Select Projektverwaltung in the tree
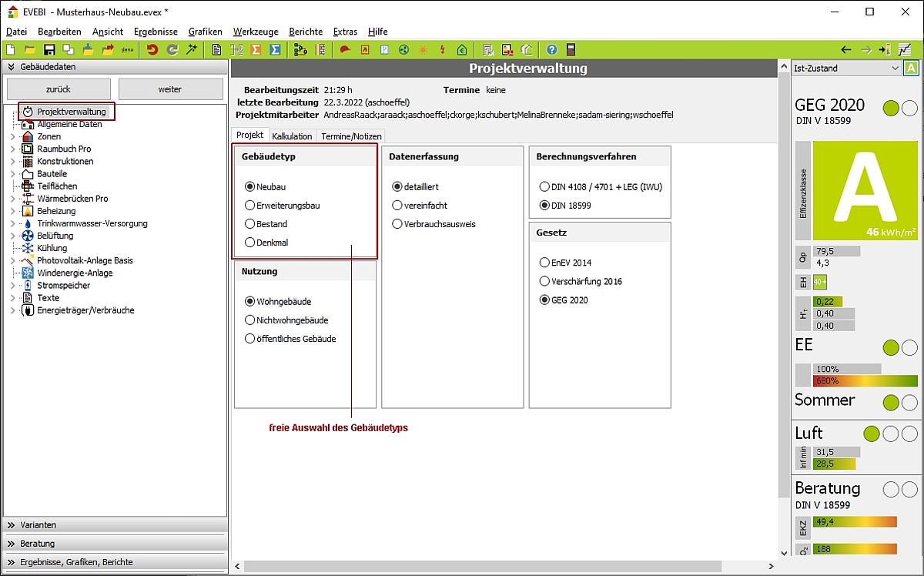 72,112
